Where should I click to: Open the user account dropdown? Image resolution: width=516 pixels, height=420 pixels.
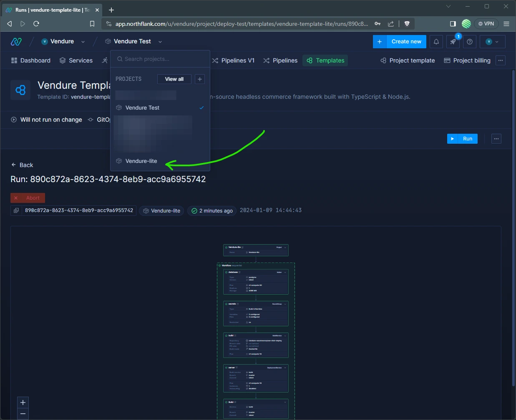click(x=492, y=42)
